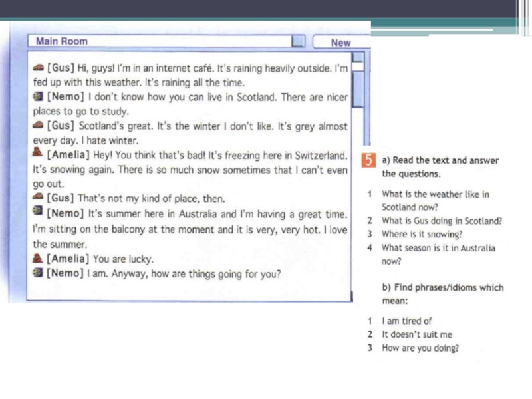Image resolution: width=532 pixels, height=399 pixels.
Task: Click the scroll-up box atop chat scrollbar
Action: pyautogui.click(x=358, y=65)
